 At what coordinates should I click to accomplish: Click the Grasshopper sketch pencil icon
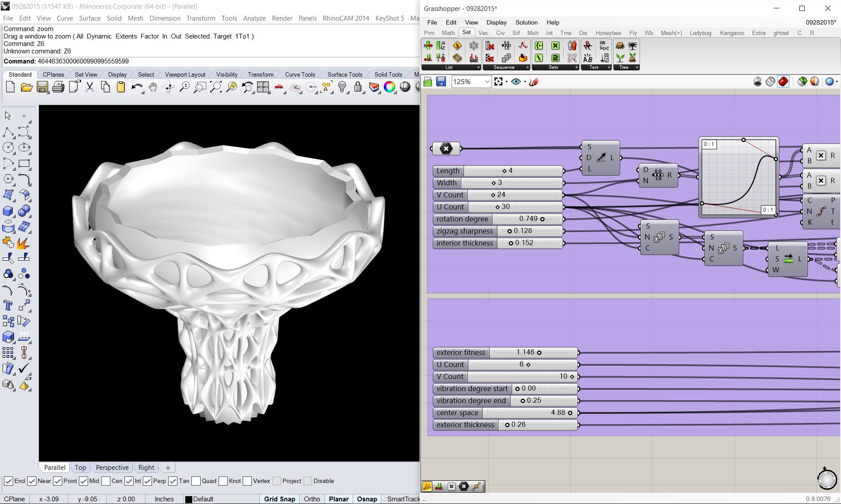[x=533, y=82]
